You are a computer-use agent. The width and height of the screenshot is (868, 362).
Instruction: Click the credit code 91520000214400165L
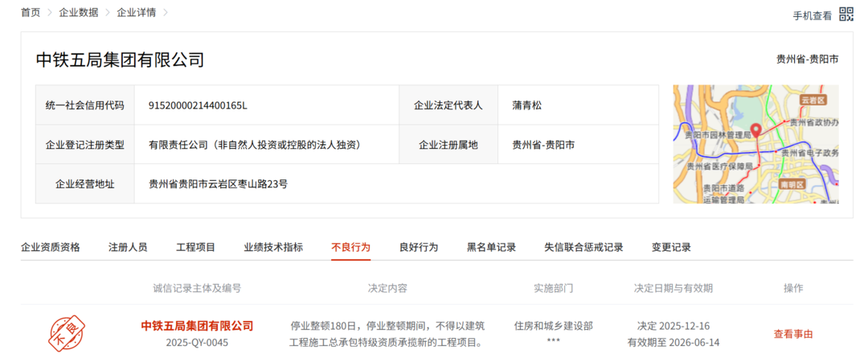click(x=198, y=105)
